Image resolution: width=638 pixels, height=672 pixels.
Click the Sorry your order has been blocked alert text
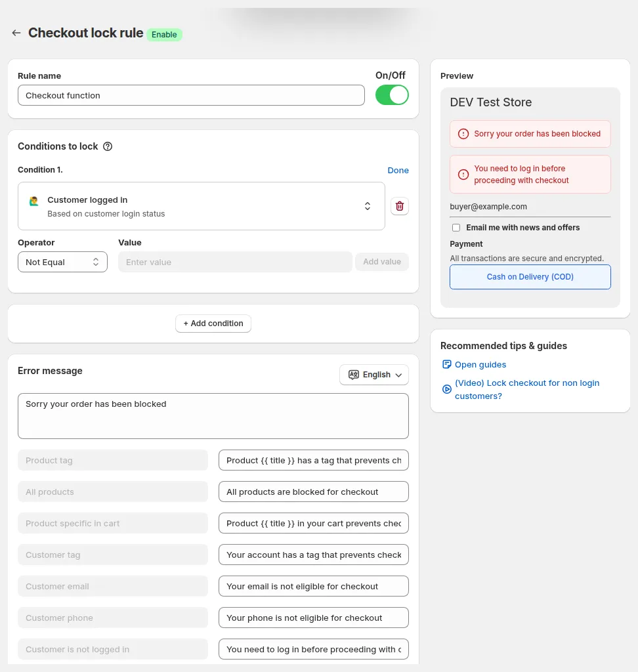click(x=537, y=134)
